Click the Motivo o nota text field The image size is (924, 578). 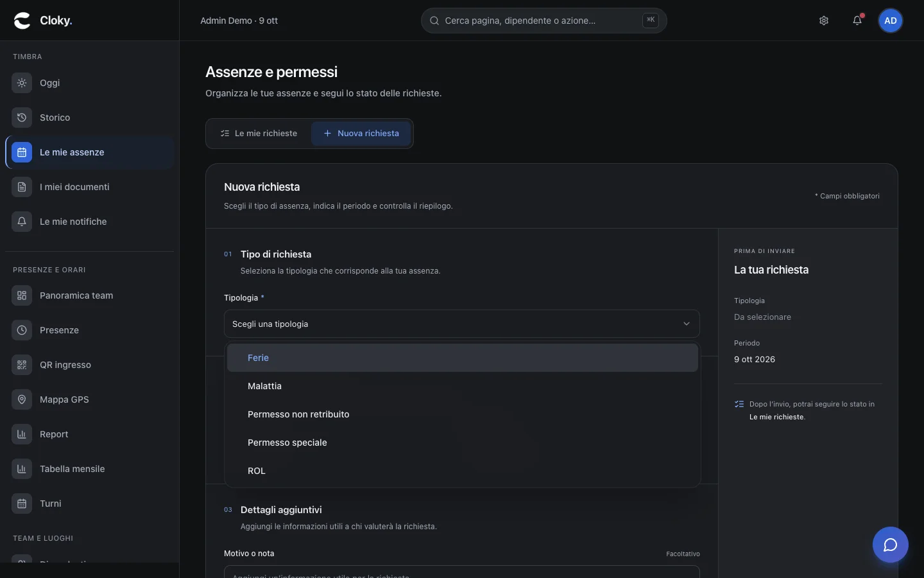(x=462, y=572)
